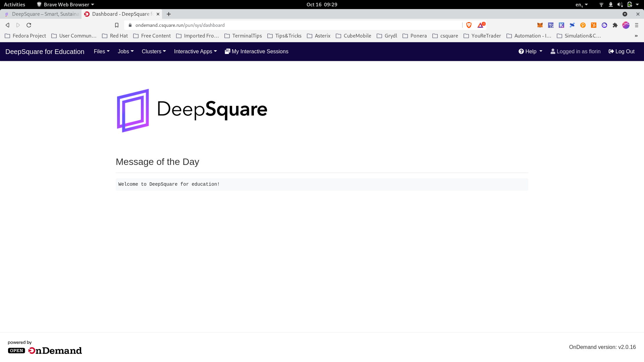Open the GNOME Activities overview
644x362 pixels.
(14, 4)
